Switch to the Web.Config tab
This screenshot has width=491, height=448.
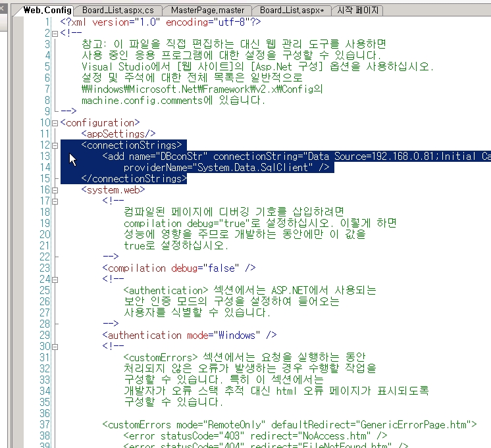(x=47, y=11)
